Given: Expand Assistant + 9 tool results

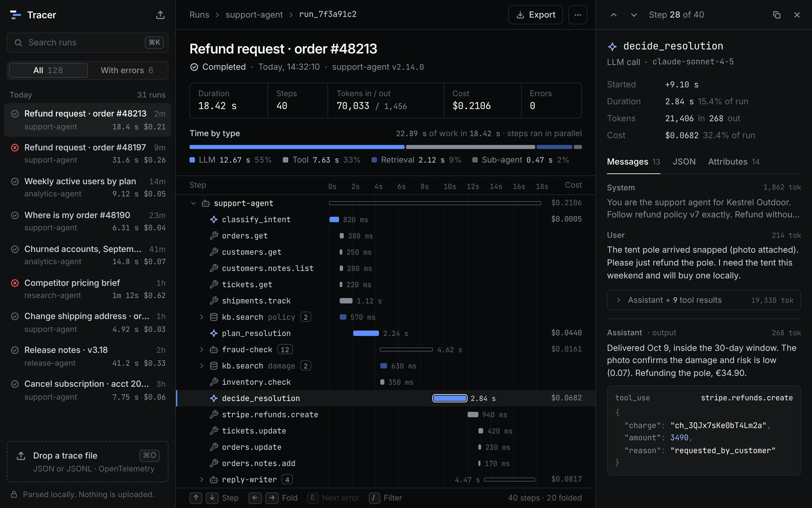Looking at the screenshot, I should tap(704, 300).
